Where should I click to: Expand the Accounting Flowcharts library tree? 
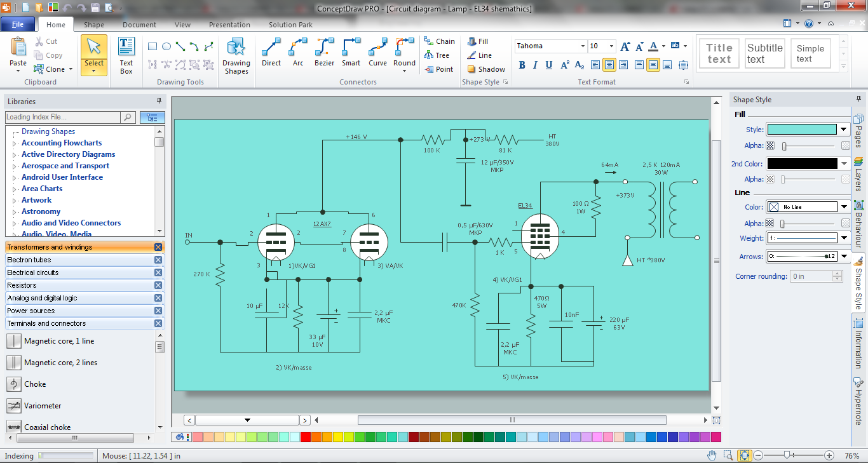click(x=15, y=144)
